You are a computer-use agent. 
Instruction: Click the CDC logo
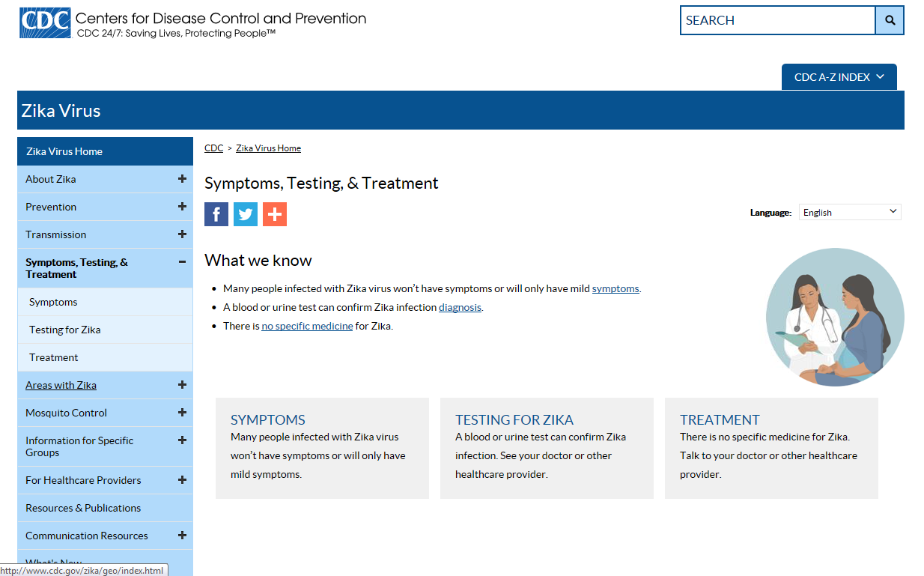pos(45,23)
